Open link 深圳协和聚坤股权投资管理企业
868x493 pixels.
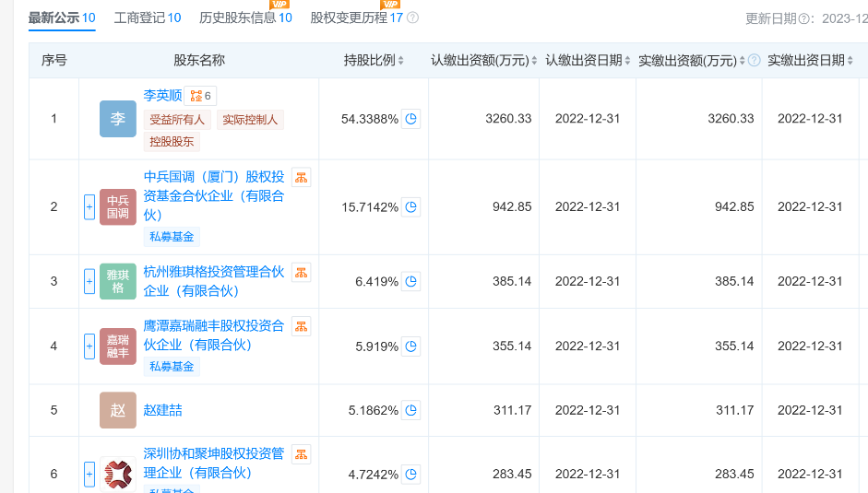click(x=214, y=464)
